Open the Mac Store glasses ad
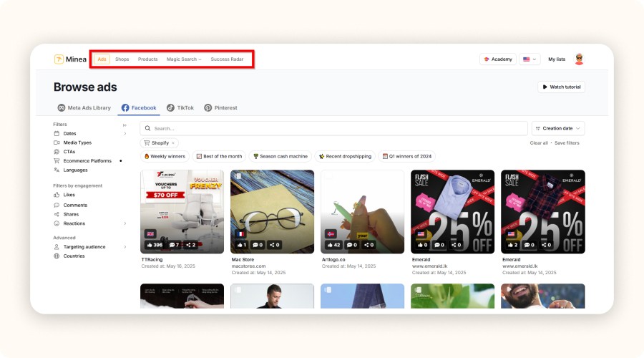The width and height of the screenshot is (644, 358). [x=273, y=212]
